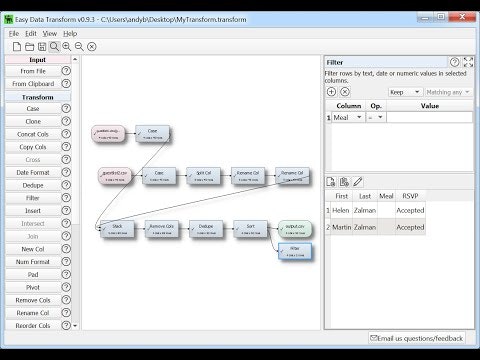Select the Sort node in the canvas
Image resolution: width=480 pixels, height=360 pixels.
click(x=250, y=229)
